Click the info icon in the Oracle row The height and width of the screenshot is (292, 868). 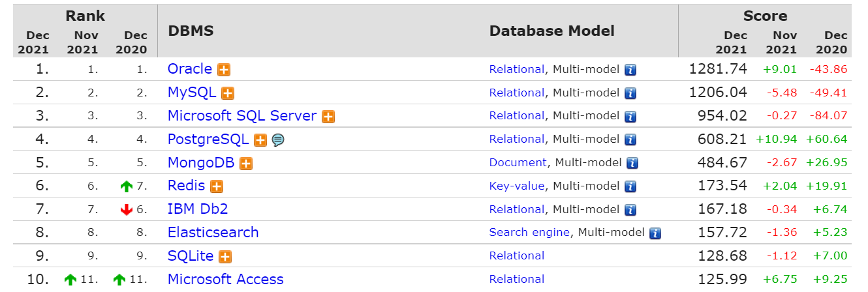click(x=630, y=70)
